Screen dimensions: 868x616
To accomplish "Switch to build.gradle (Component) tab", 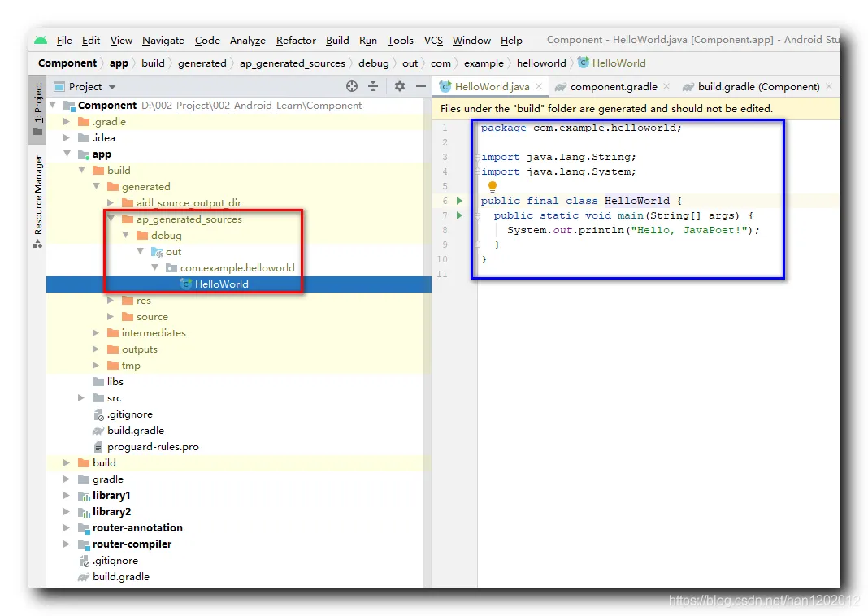I will [x=758, y=86].
